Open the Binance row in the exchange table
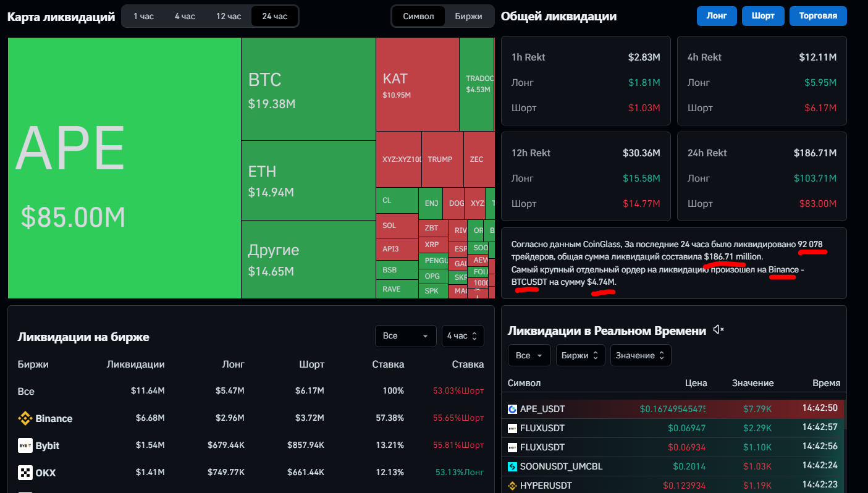868x493 pixels. (x=251, y=418)
